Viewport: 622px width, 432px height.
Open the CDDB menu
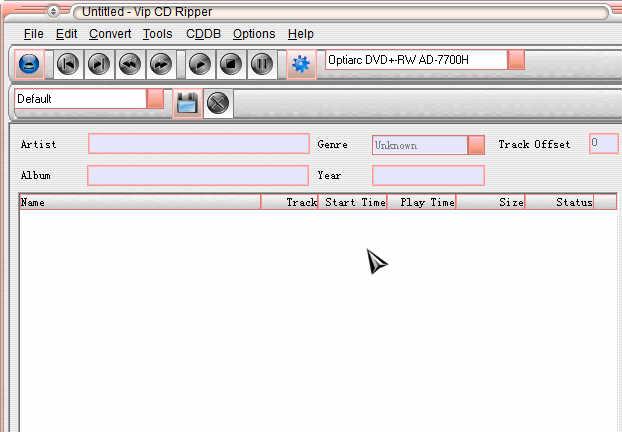(x=203, y=34)
